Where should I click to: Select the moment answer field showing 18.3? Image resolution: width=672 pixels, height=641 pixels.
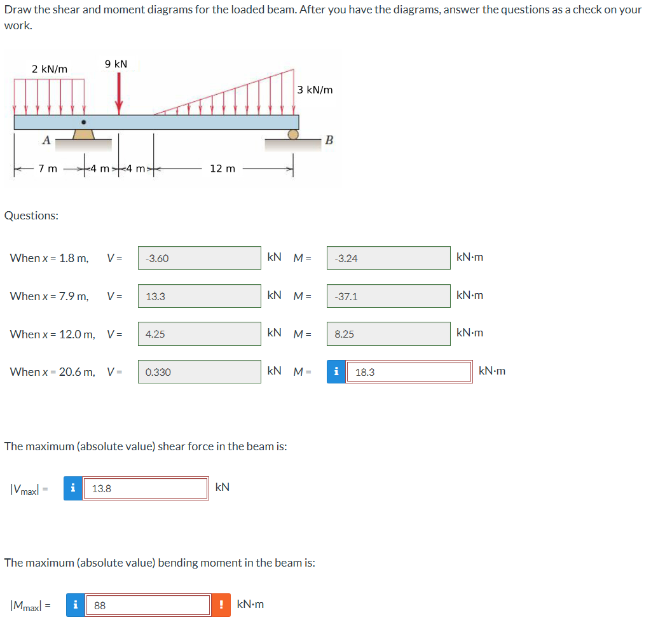[409, 371]
